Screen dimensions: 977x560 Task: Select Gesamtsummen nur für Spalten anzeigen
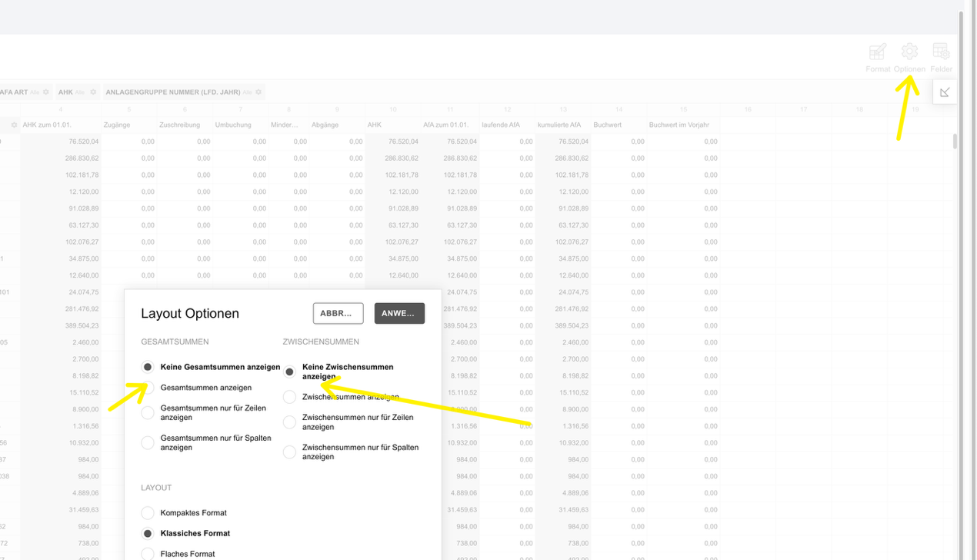click(148, 442)
